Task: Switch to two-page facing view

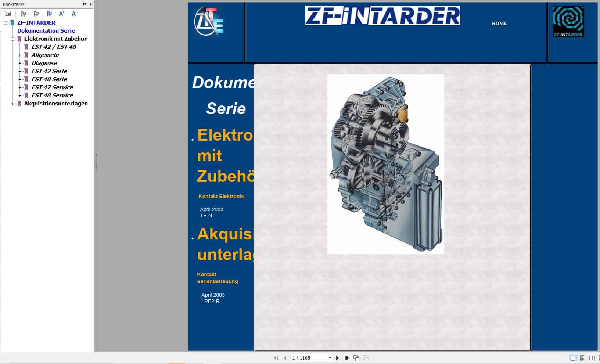Action: [x=592, y=358]
